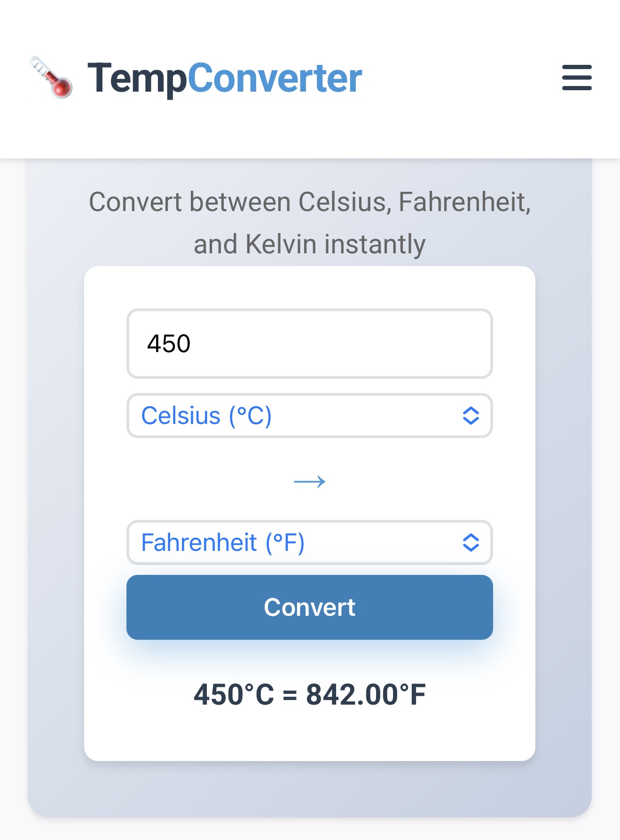This screenshot has width=620, height=840.
Task: Click the "842.00°F" converted value
Action: tap(366, 694)
